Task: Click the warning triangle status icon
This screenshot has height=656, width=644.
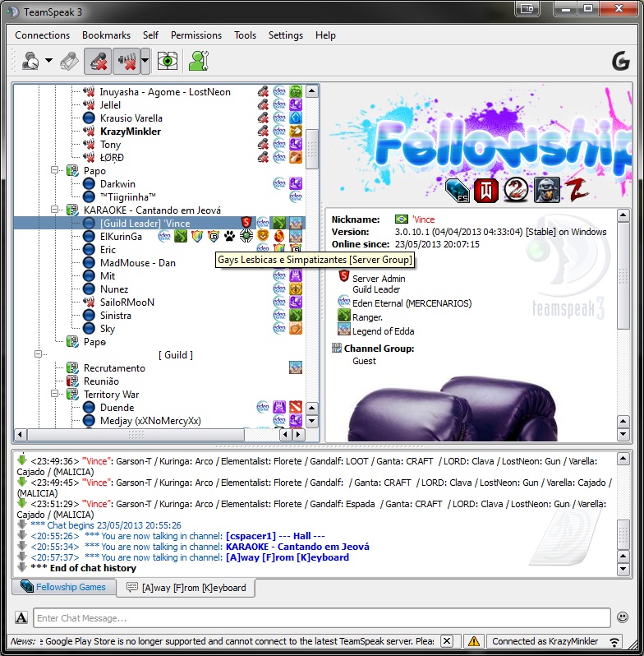Action: click(474, 641)
